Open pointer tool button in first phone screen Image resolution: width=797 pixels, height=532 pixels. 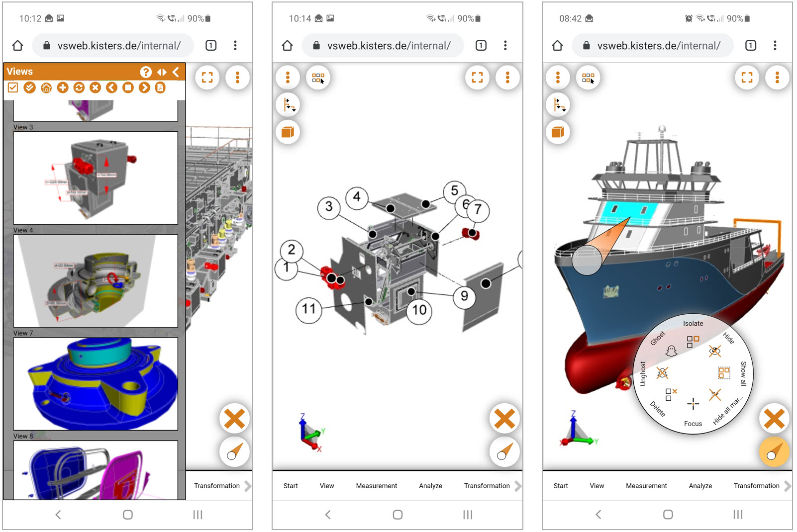pyautogui.click(x=234, y=452)
